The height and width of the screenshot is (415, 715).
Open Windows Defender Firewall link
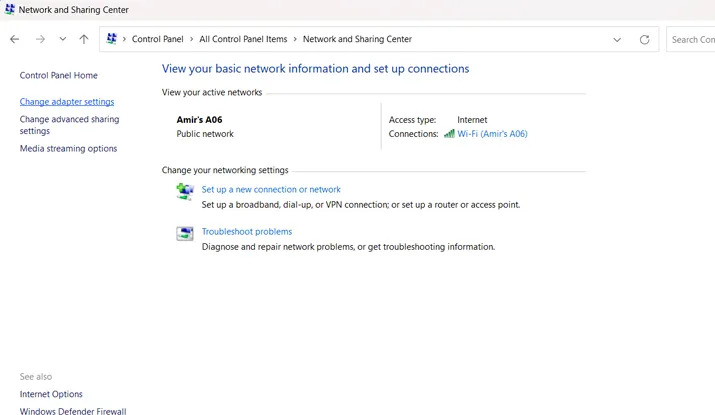73,410
